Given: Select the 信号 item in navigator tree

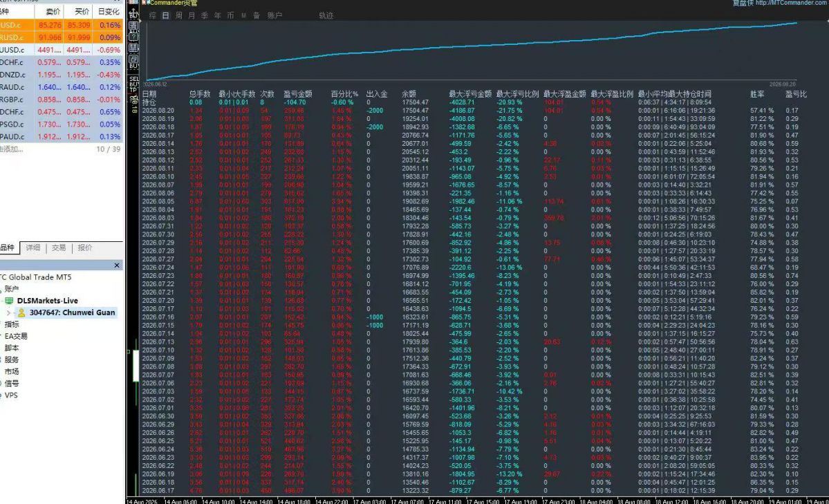Looking at the screenshot, I should point(12,384).
